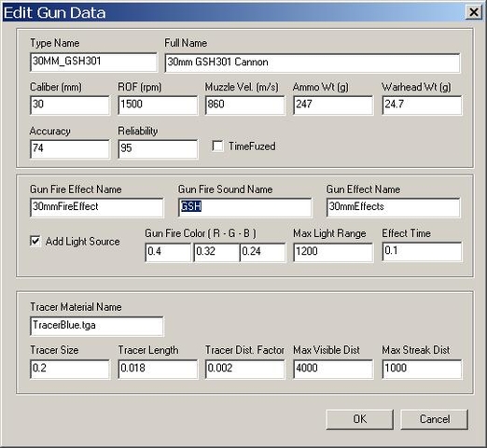Click the Muzzle Vel. (m/s) field

point(244,105)
